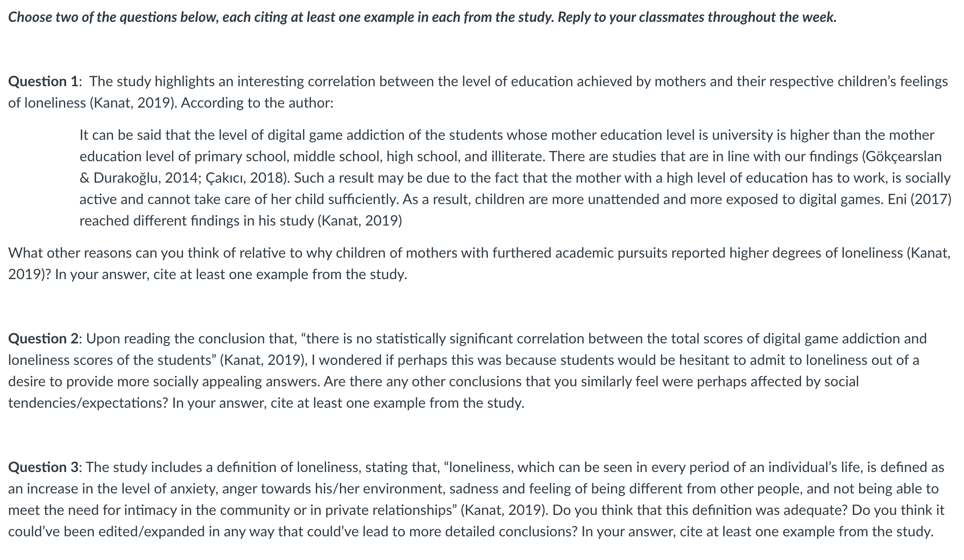Click the bold "Question 3" heading
Screen dimensions: 964x560
point(43,468)
